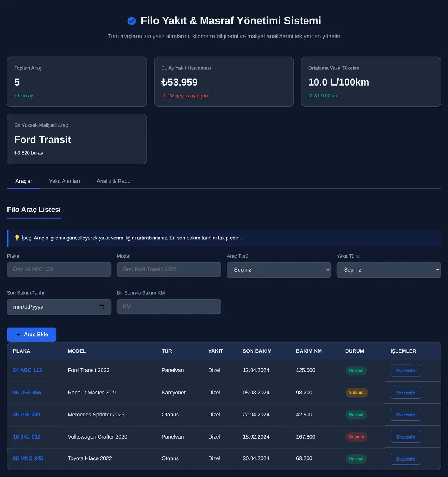This screenshot has height=477, width=448.
Task: Click the Normal badge for Ford Transit 2022
Action: [x=356, y=371]
